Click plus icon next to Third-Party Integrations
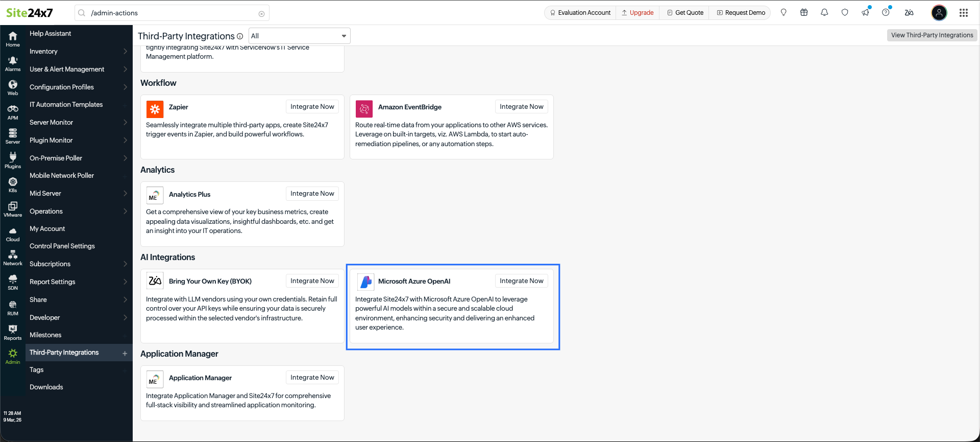980x442 pixels. 125,353
